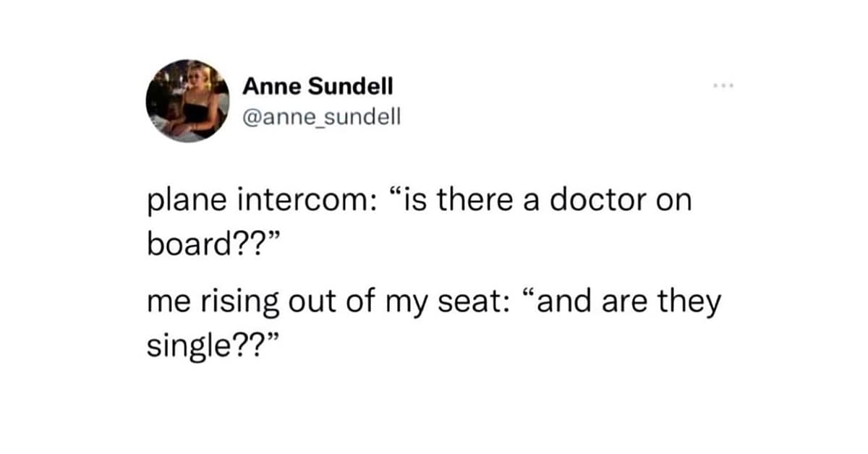Viewport: 868px width, 454px height.
Task: Open the three-dot more options menu
Action: click(723, 86)
